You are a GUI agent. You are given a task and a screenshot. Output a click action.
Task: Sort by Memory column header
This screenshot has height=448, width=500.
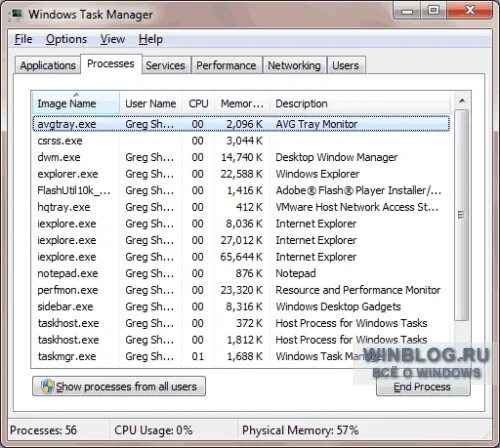[242, 103]
